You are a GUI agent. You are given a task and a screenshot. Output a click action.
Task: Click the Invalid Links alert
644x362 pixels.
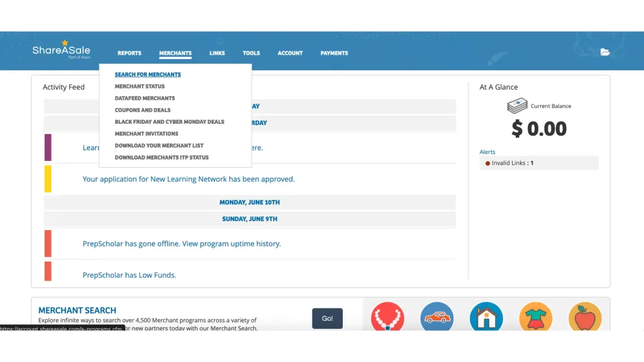point(539,163)
